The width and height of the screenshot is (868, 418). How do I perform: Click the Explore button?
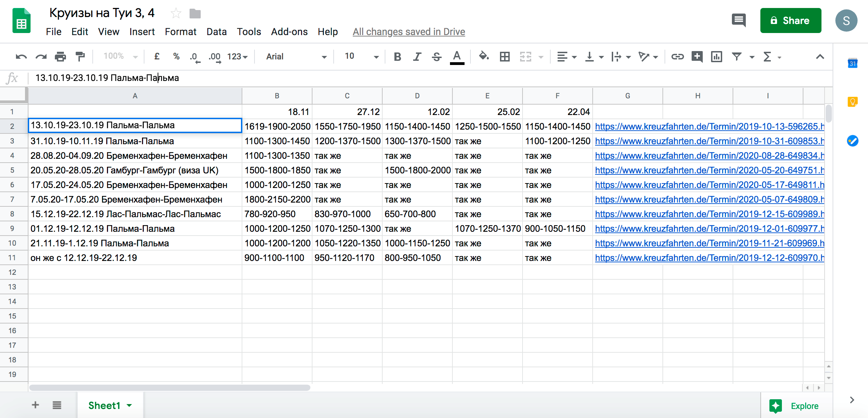pos(794,406)
